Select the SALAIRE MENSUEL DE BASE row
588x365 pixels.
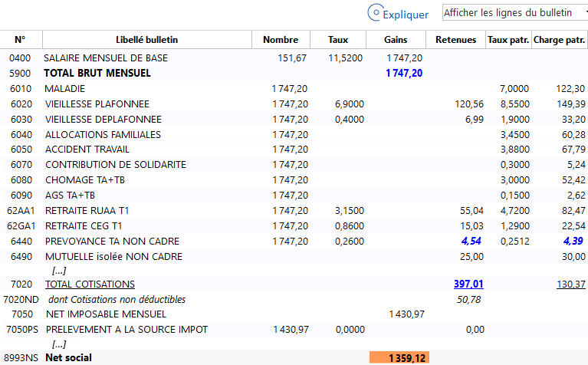coord(106,58)
